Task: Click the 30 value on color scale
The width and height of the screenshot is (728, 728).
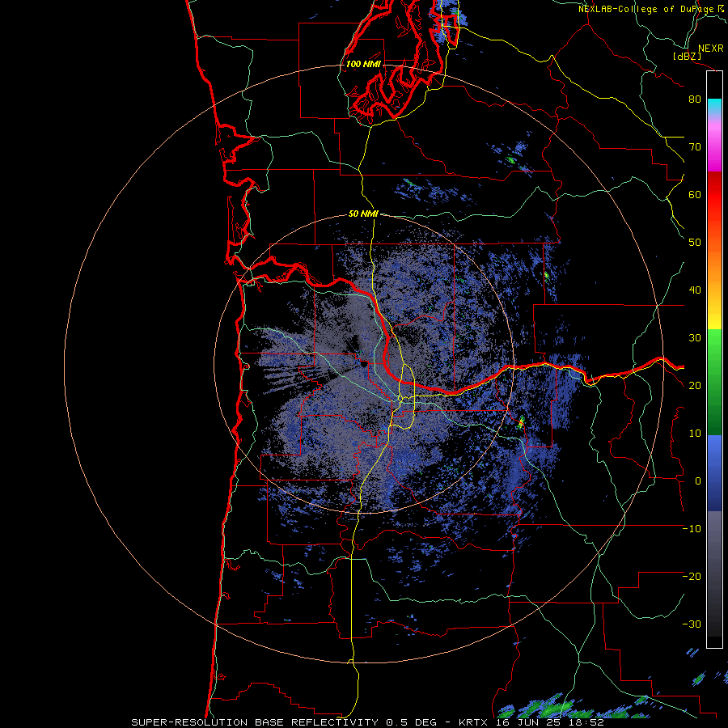Action: (695, 338)
